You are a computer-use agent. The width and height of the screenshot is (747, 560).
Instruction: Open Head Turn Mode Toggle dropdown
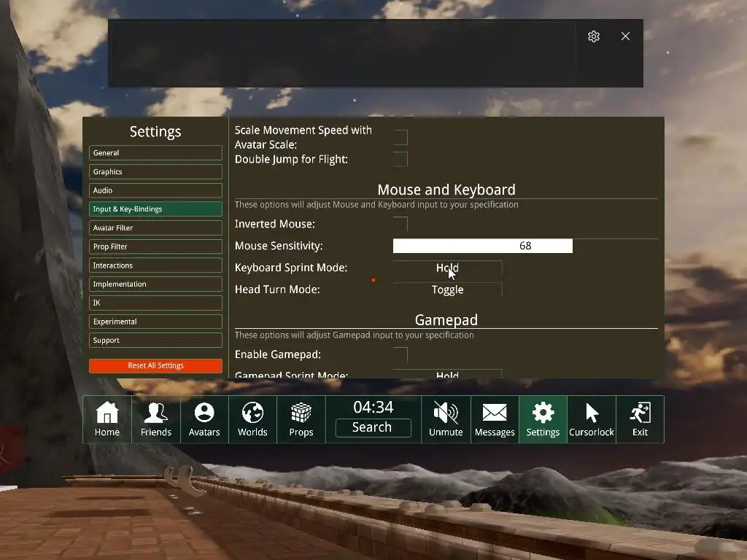[x=447, y=289]
